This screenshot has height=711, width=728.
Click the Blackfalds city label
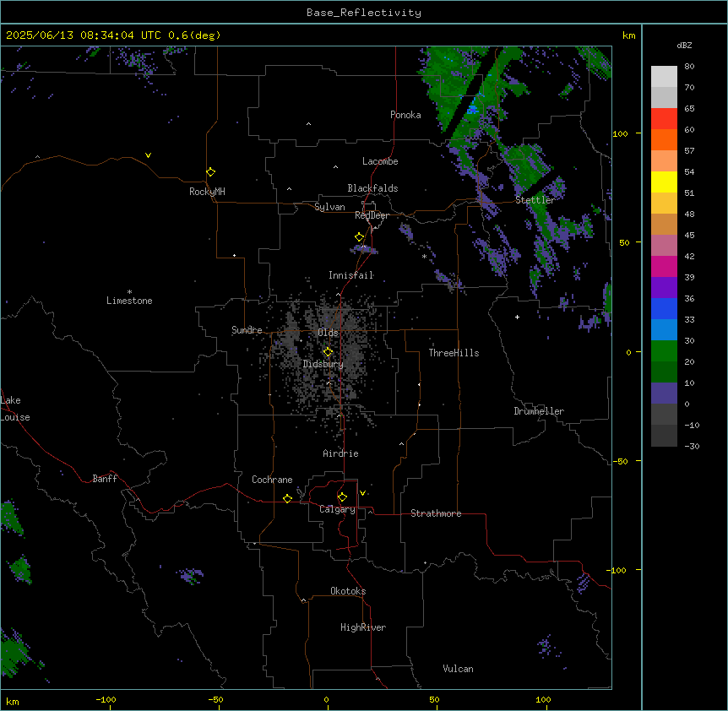[372, 188]
